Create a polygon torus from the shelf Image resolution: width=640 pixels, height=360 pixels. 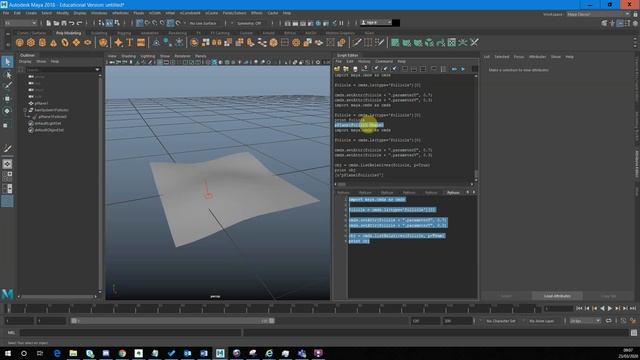point(65,42)
